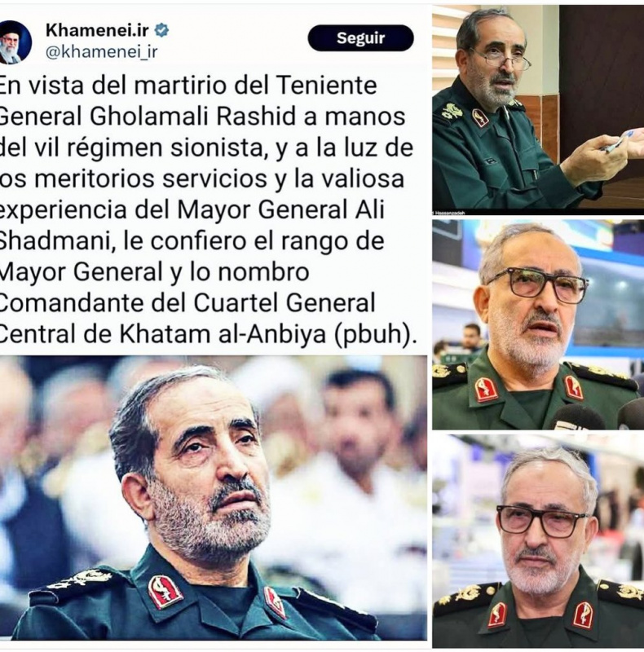This screenshot has width=644, height=652.
Task: Open the large photo below the tweet
Action: [214, 498]
